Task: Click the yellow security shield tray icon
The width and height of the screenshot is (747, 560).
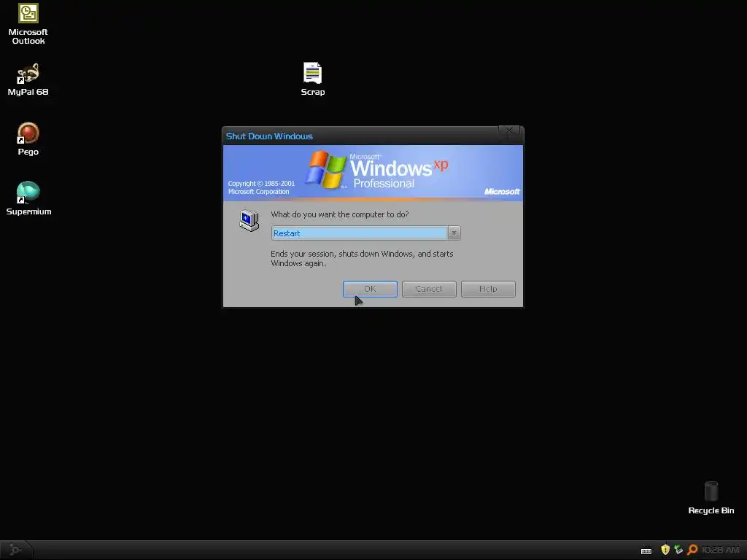Action: 665,550
